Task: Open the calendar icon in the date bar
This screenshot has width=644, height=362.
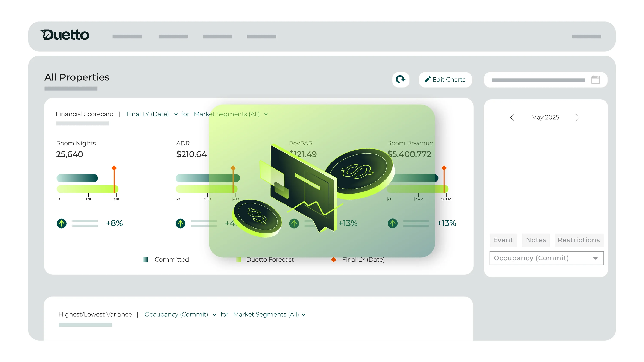Action: (596, 80)
